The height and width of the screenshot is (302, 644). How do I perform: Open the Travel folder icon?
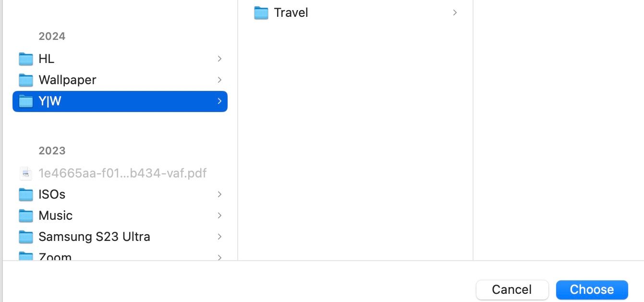260,13
